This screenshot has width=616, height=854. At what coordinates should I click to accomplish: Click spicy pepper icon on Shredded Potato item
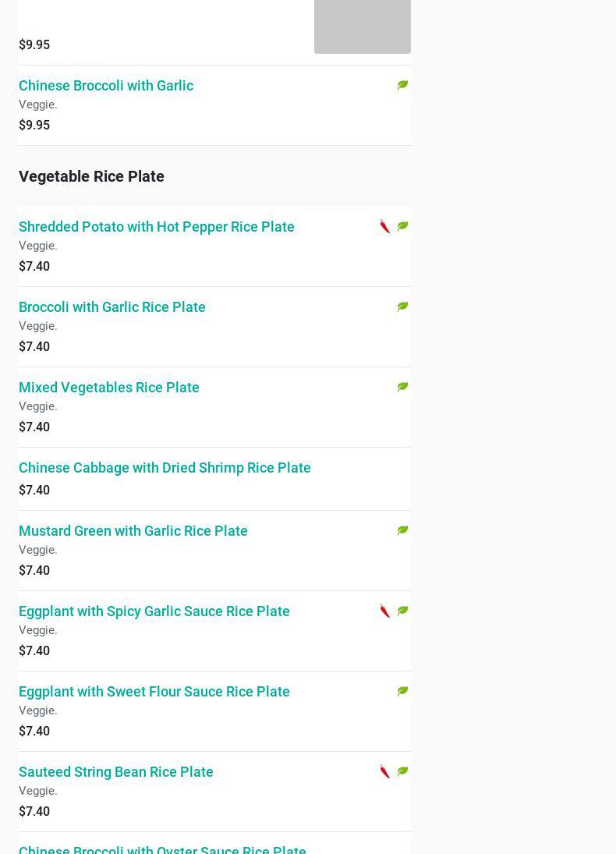(385, 226)
